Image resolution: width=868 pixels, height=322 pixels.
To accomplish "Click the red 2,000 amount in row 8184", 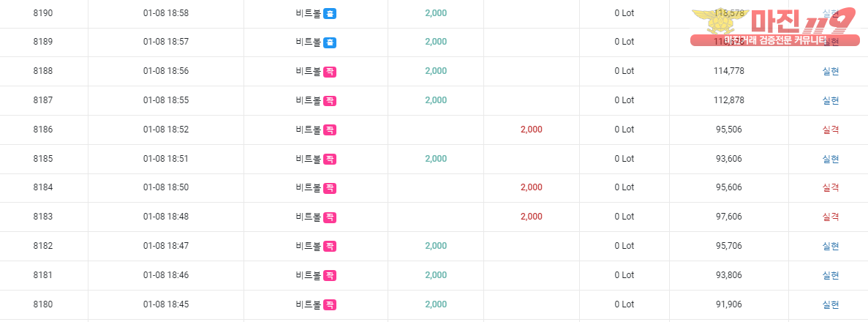I will (532, 187).
